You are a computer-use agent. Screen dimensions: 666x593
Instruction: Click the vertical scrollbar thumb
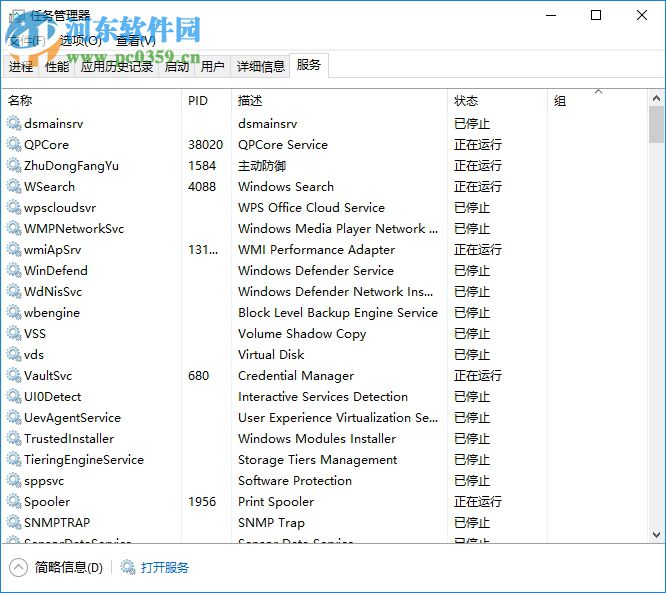click(x=656, y=124)
